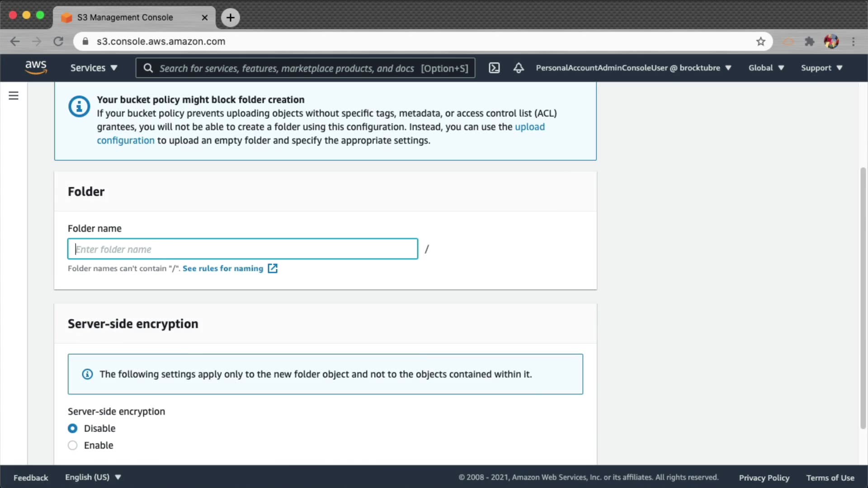Open the hamburger side navigation menu
Screen dimensions: 868x488
coord(14,96)
